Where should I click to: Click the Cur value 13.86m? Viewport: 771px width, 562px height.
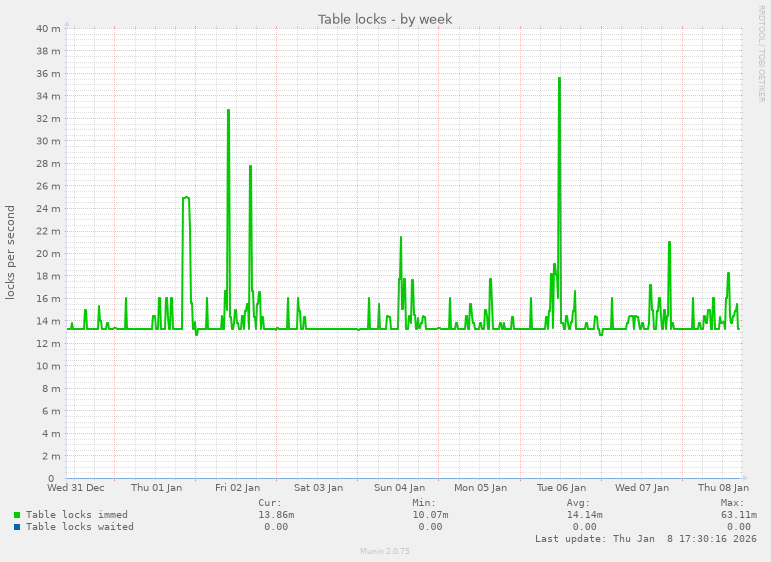point(276,515)
